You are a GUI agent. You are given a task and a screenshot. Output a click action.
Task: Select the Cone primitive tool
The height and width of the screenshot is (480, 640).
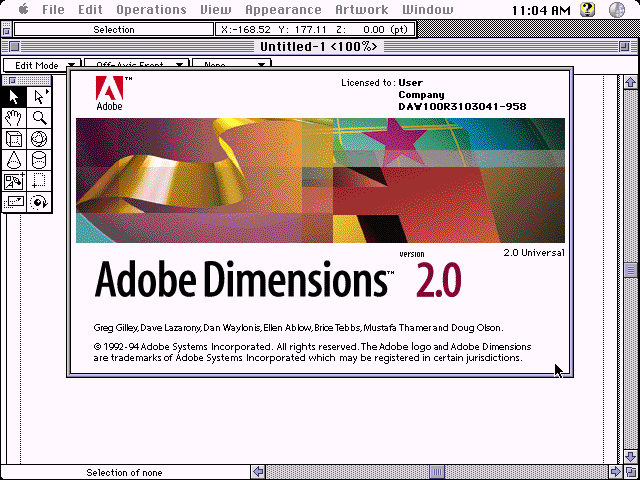[x=14, y=160]
